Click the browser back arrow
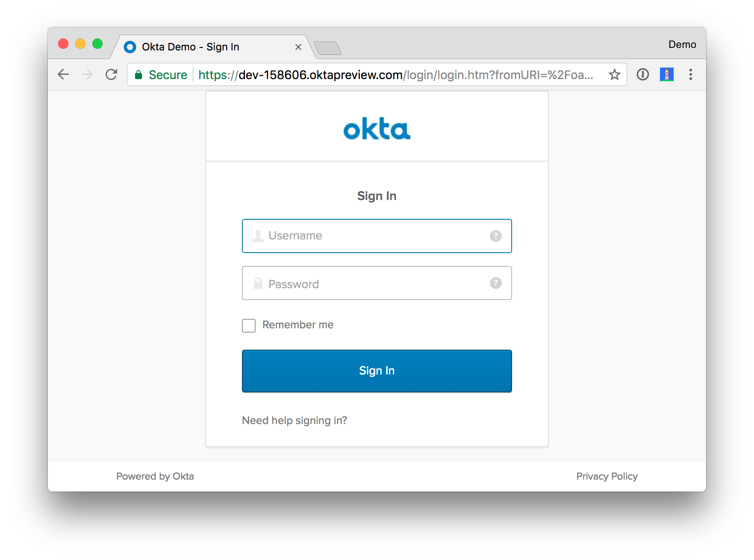The image size is (754, 560). (x=63, y=74)
